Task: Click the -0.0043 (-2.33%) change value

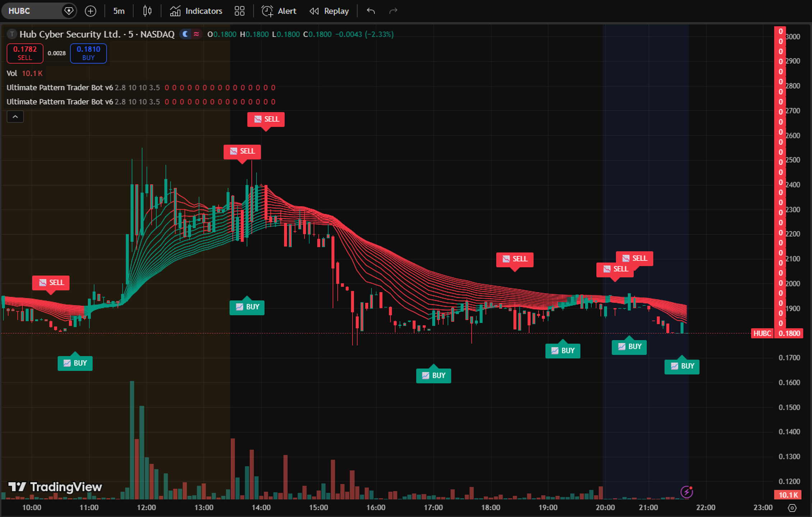Action: (x=364, y=34)
